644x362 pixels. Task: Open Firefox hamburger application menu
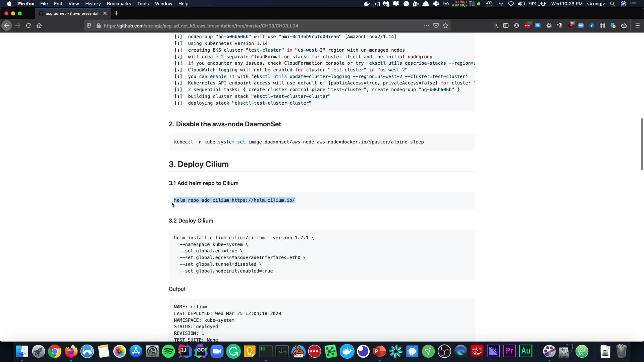638,25
